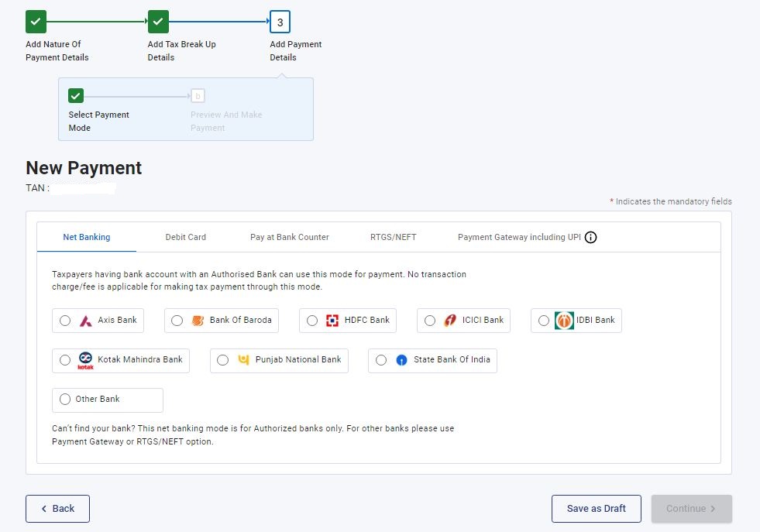This screenshot has width=760, height=532.
Task: Click the State Bank Of India logo
Action: pos(401,360)
